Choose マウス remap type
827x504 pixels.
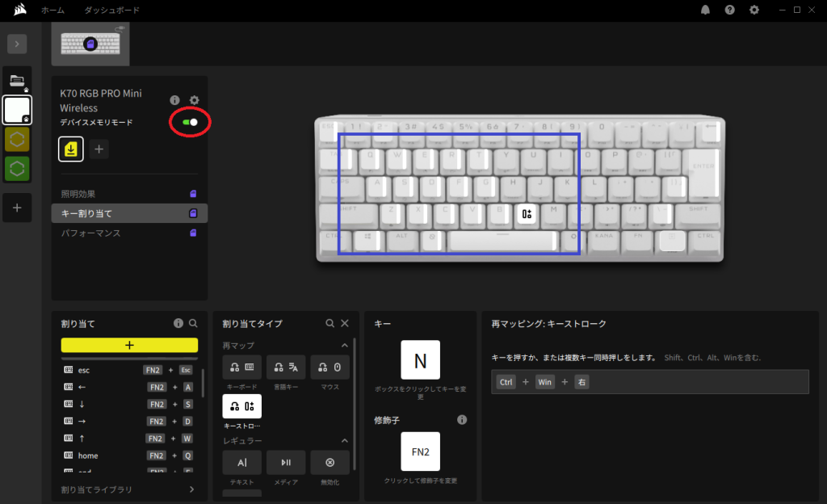pos(330,367)
